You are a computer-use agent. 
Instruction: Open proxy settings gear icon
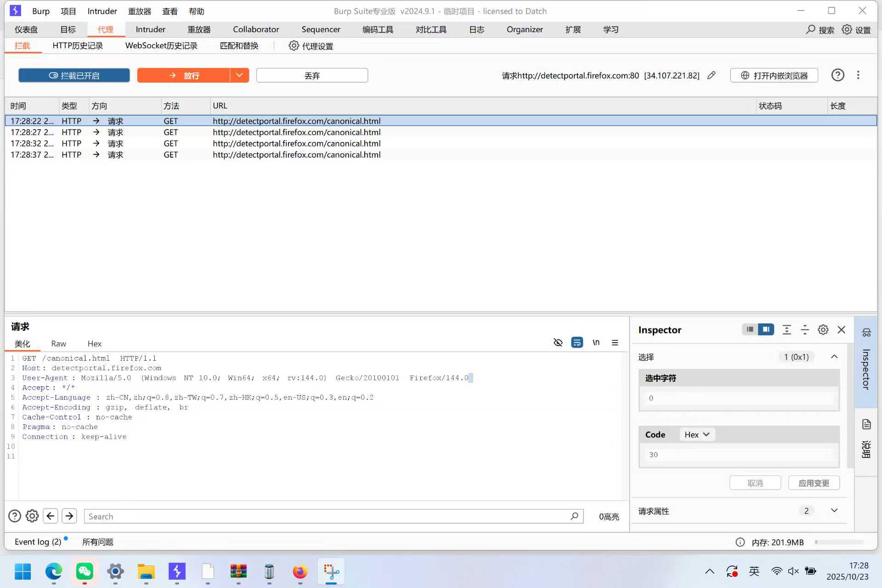click(294, 46)
